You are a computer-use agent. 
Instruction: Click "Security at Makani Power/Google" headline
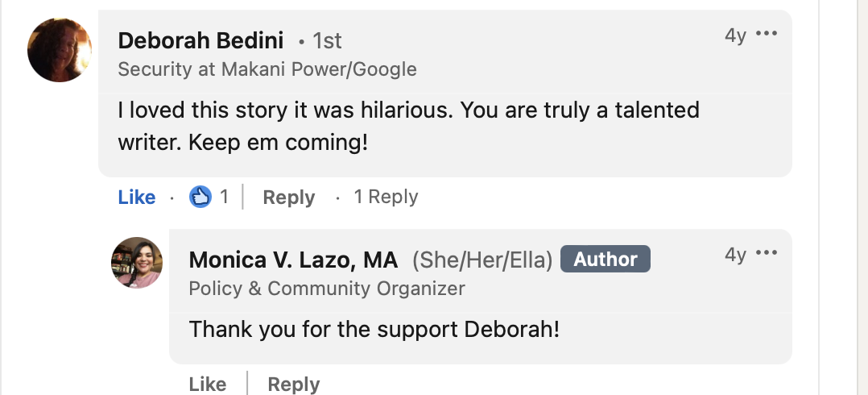click(267, 69)
